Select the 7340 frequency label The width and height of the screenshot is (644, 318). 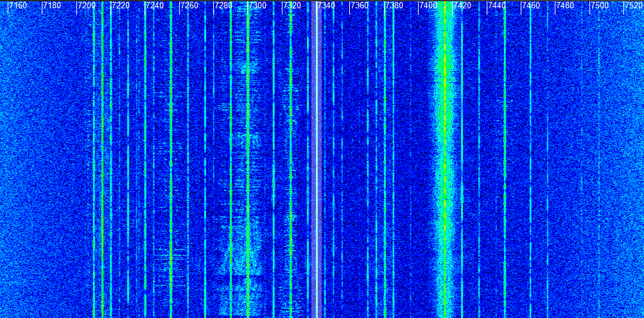(326, 6)
